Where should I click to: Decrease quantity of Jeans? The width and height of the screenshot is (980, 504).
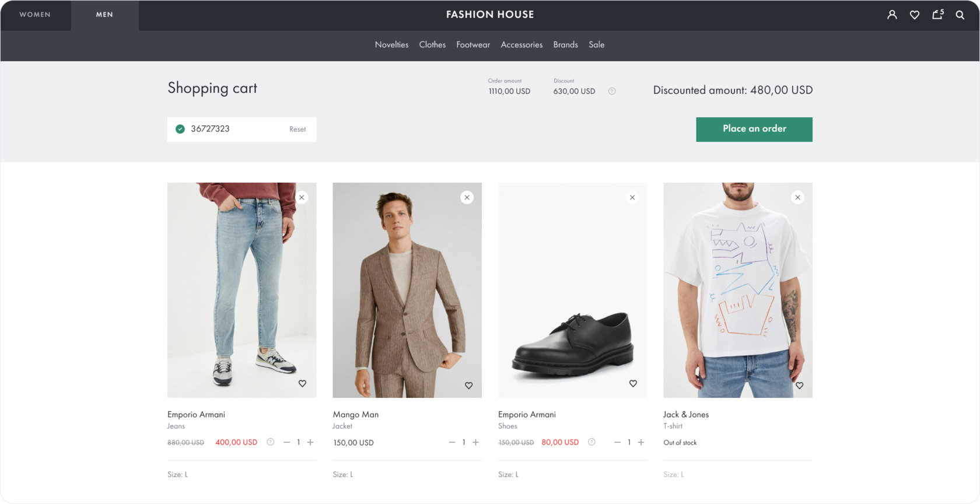(286, 442)
